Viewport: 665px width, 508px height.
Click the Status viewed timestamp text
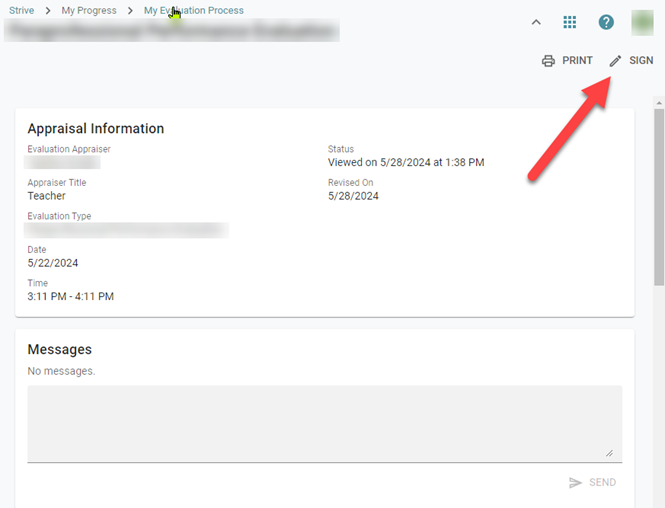[x=406, y=162]
